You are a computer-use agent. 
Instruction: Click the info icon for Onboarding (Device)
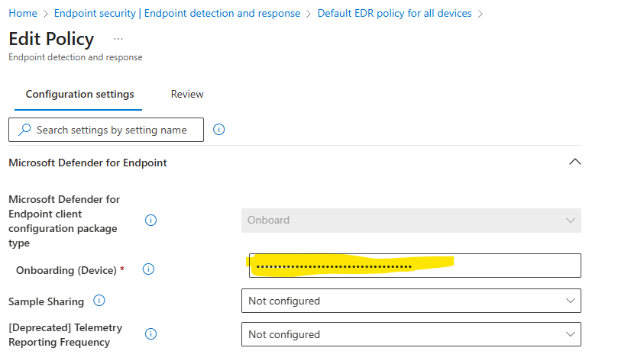(148, 269)
